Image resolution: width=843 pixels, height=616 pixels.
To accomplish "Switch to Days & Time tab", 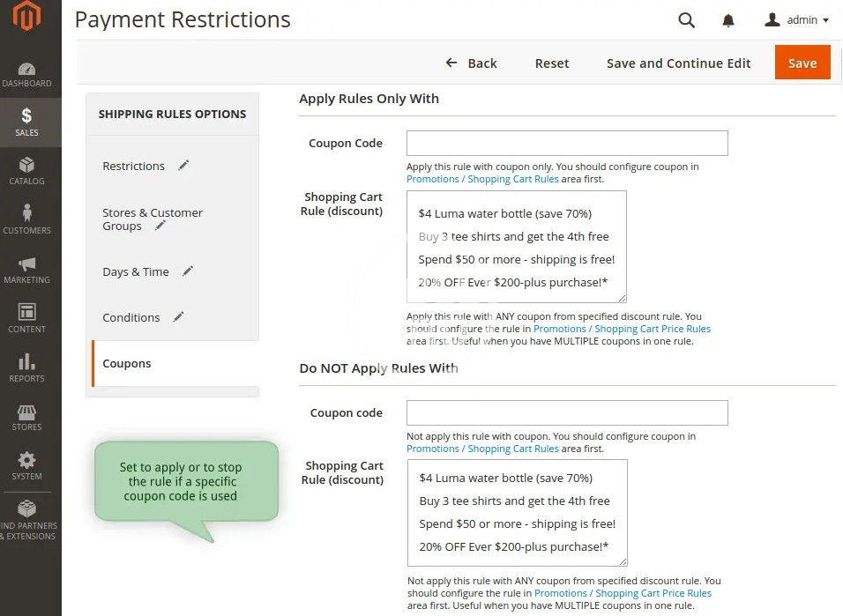I will click(x=136, y=271).
